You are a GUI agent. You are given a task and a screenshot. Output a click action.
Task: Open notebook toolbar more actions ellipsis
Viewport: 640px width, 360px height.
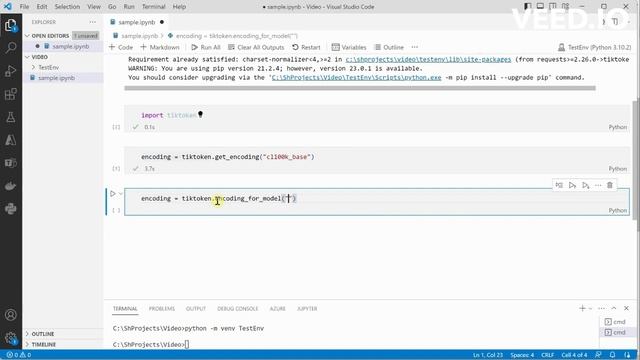[x=415, y=47]
